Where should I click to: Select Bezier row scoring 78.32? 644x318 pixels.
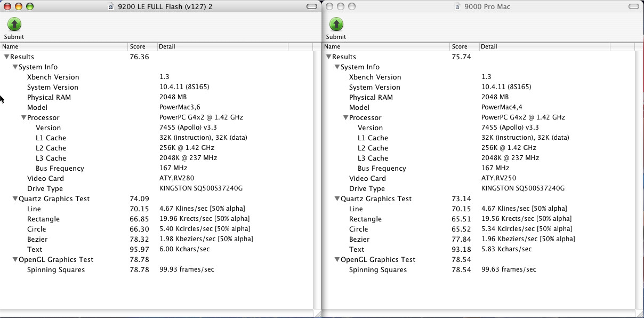[x=157, y=239]
